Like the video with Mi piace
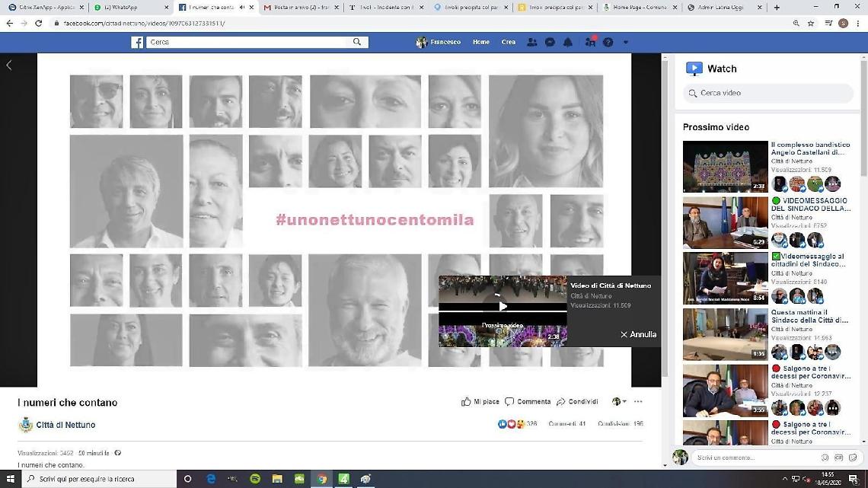Image resolution: width=868 pixels, height=488 pixels. (x=480, y=402)
